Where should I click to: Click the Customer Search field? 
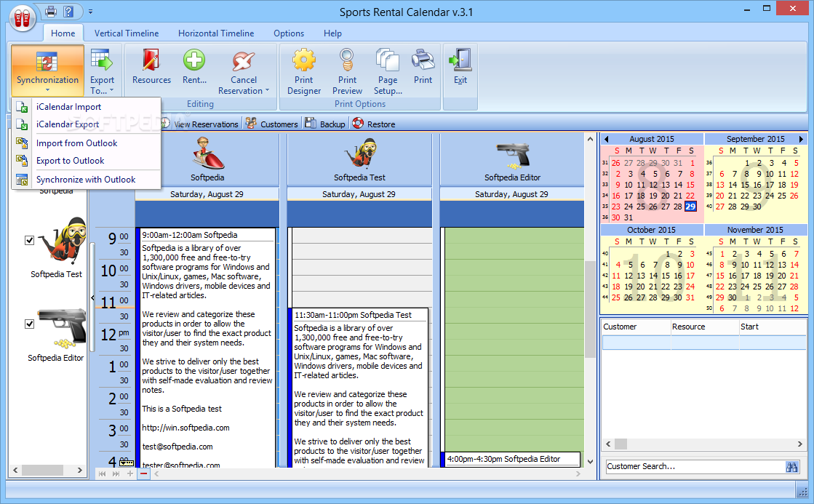click(x=695, y=467)
